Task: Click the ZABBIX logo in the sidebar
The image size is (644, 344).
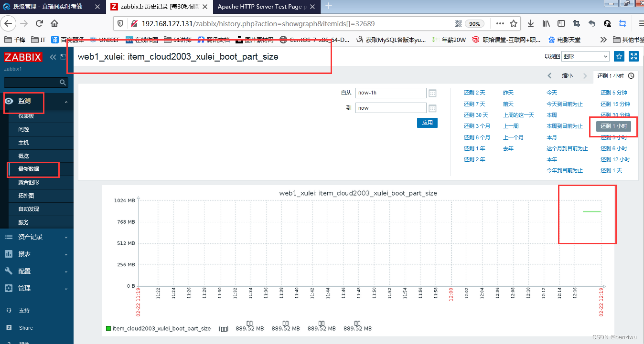Action: pyautogui.click(x=23, y=57)
